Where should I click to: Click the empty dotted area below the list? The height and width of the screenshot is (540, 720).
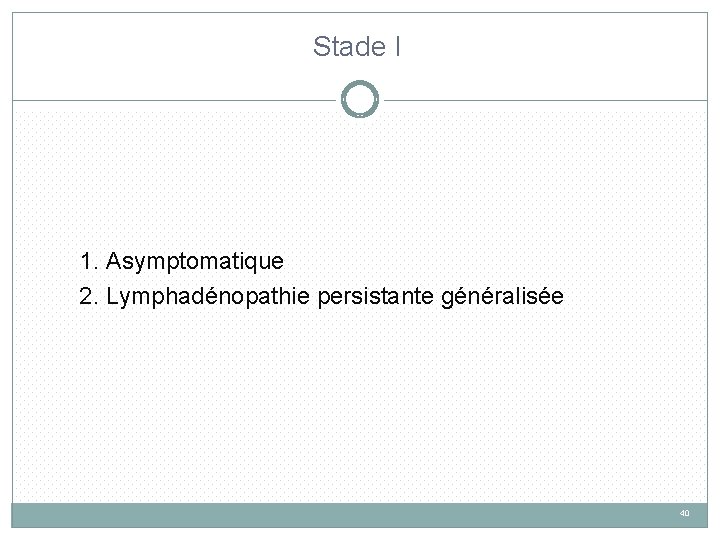[360, 404]
